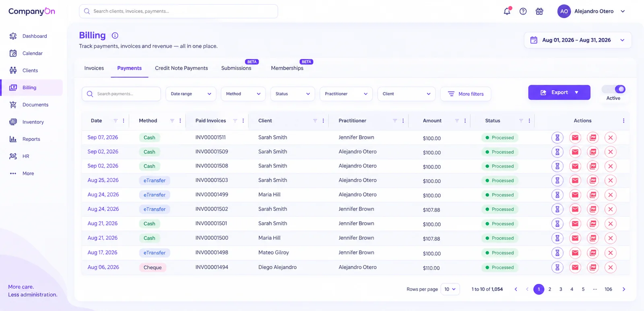Switch to the Memberships tab
Viewport: 644px width, 311px height.
[287, 68]
